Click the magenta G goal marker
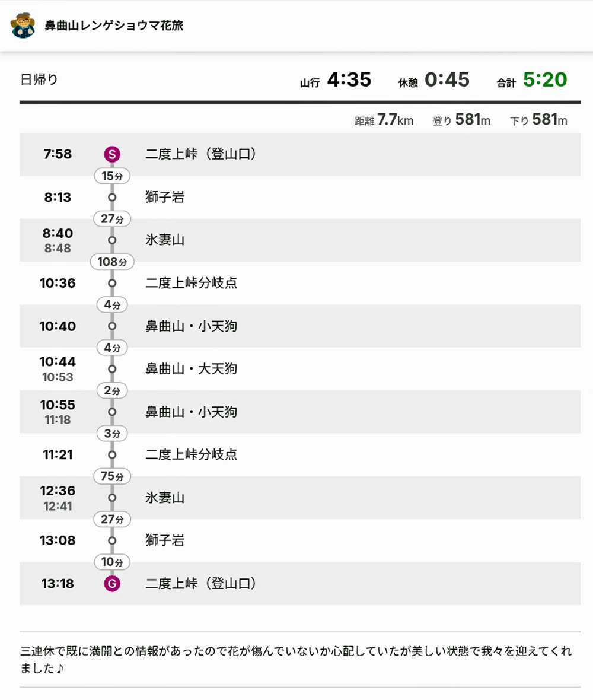 coord(111,584)
